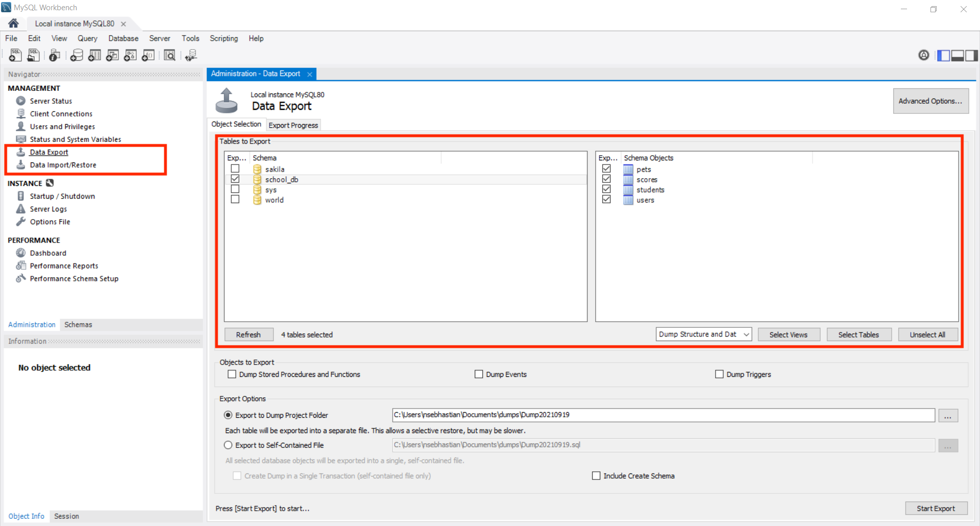Check the sakila schema export checkbox
The width and height of the screenshot is (980, 526).
pos(235,169)
